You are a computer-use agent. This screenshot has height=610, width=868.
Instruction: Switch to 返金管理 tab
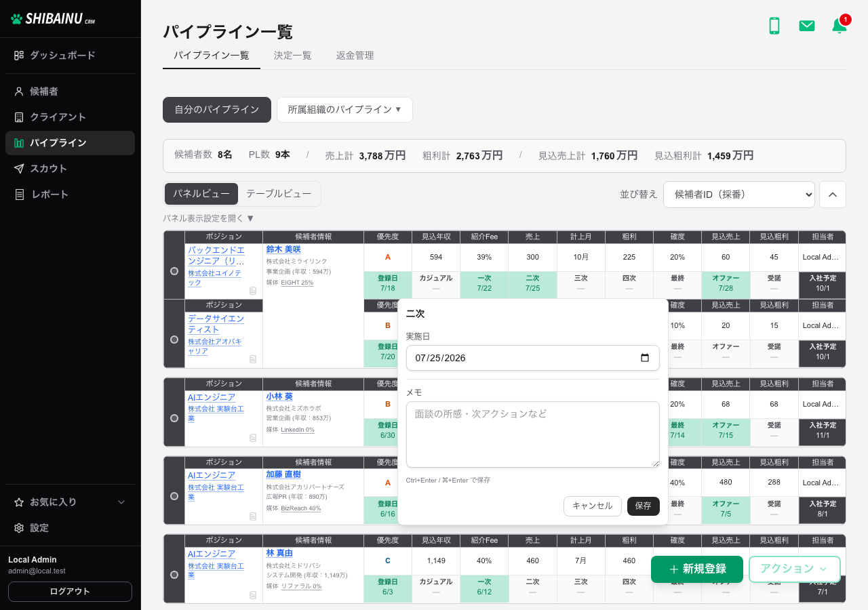point(355,56)
